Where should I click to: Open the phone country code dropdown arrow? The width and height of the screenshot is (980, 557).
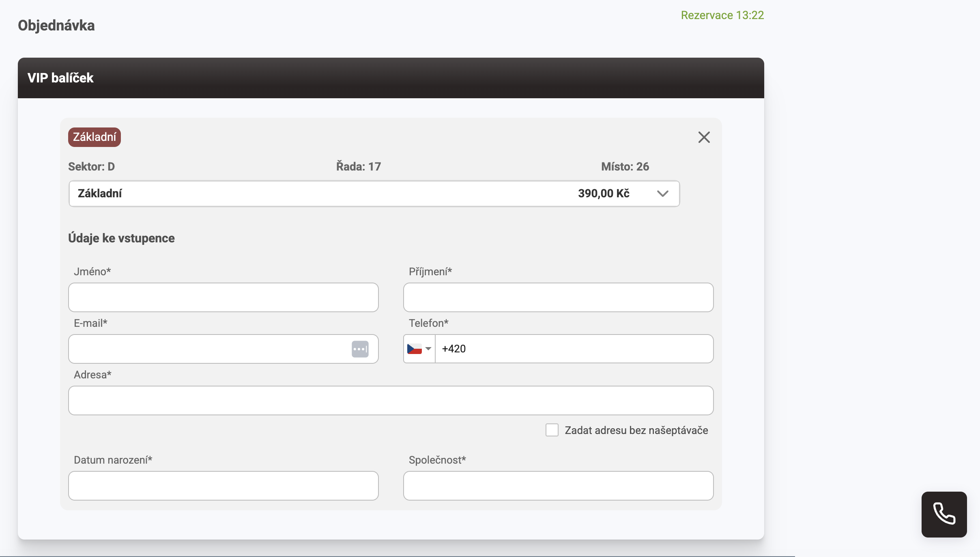tap(428, 349)
